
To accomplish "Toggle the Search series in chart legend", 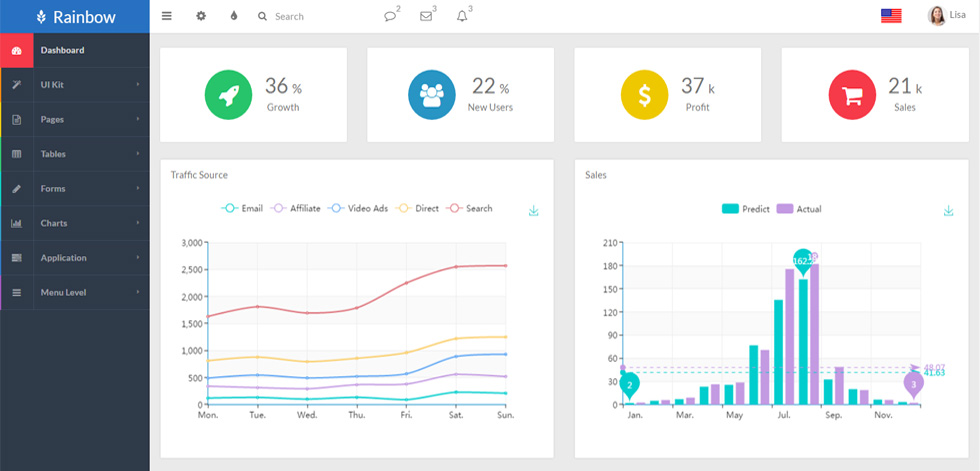I will pos(469,209).
